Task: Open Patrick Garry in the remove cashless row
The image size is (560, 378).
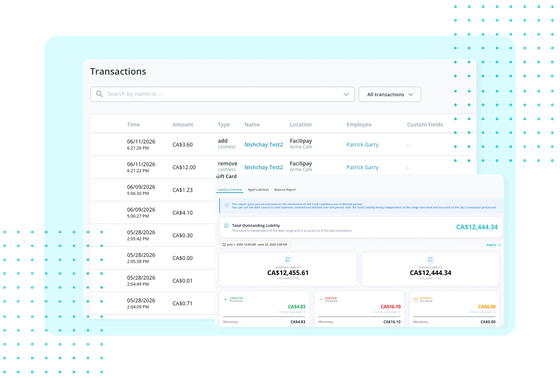Action: click(362, 167)
